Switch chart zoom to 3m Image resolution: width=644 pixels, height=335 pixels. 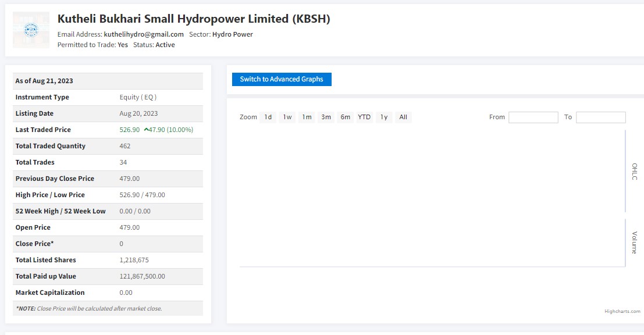tap(326, 117)
